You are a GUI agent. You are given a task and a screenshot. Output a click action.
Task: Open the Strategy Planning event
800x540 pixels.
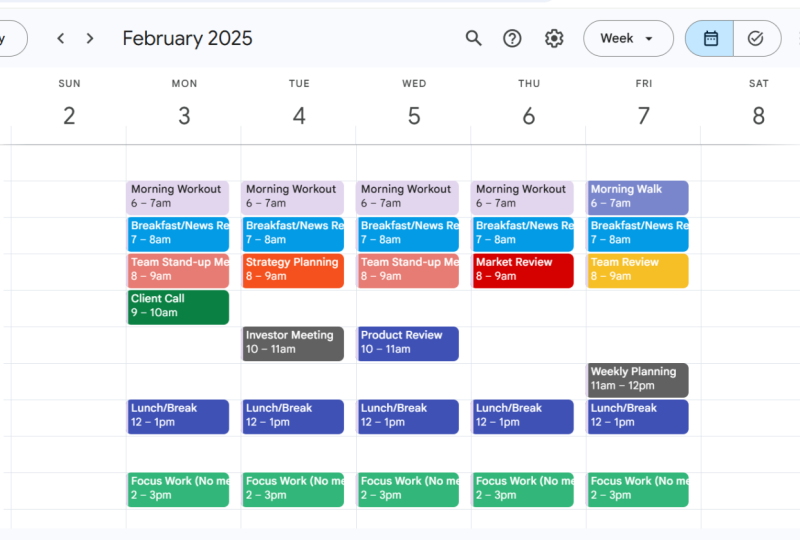(x=293, y=271)
